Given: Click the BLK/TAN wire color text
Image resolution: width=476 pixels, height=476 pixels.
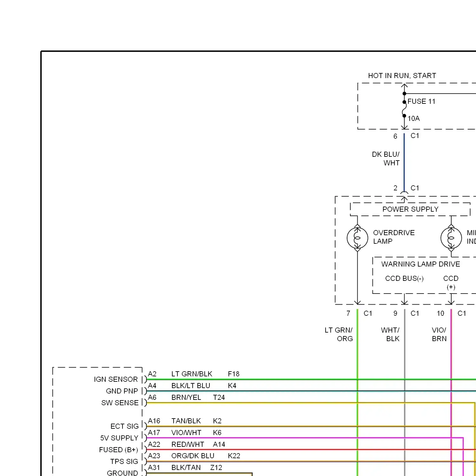Looking at the screenshot, I should coord(186,468).
